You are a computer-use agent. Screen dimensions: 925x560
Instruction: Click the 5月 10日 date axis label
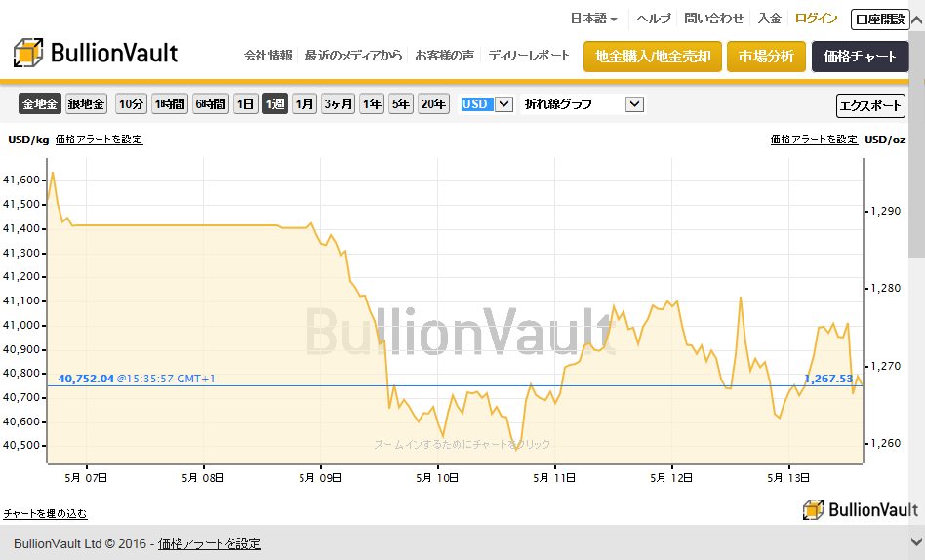[437, 477]
